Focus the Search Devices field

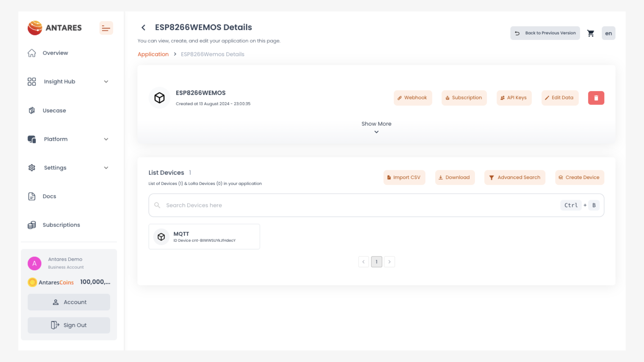(x=376, y=205)
